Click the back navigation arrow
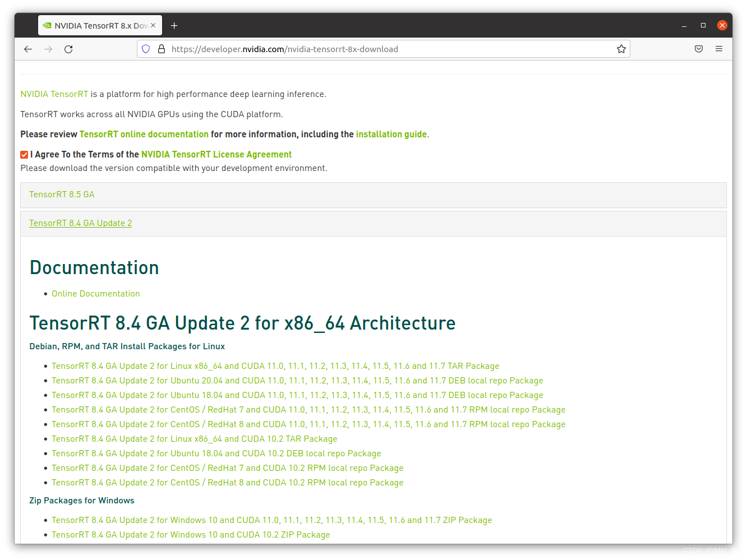Image resolution: width=747 pixels, height=560 pixels. (28, 49)
